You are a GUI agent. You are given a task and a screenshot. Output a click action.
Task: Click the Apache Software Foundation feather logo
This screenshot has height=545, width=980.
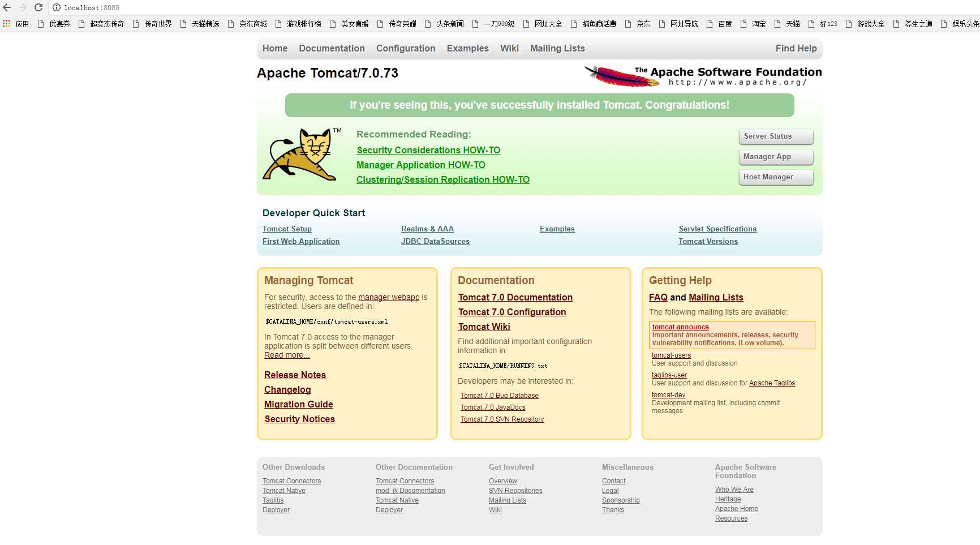click(x=703, y=76)
